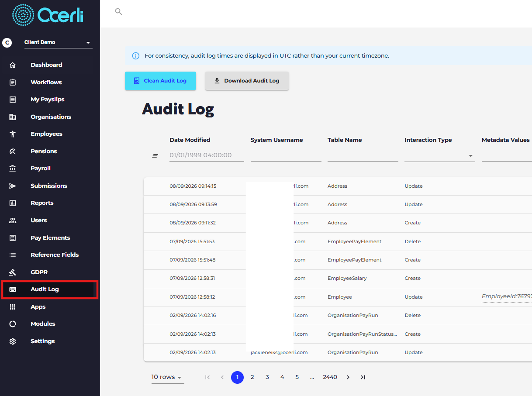Click the C client avatar

tap(7, 42)
